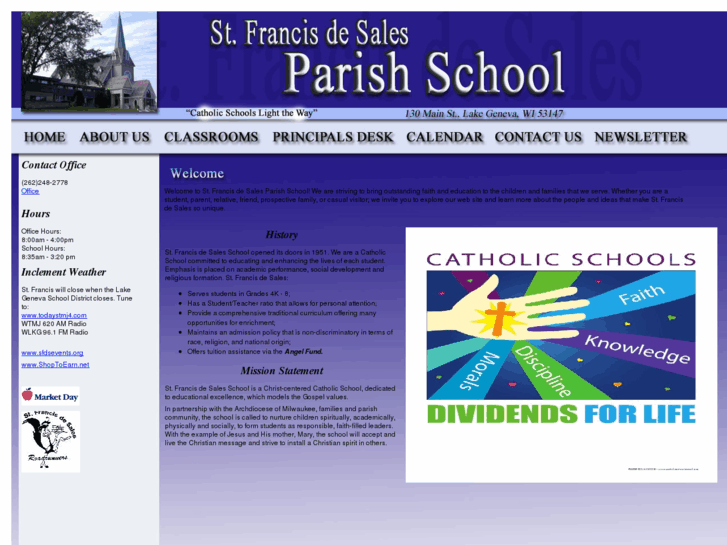This screenshot has height=545, width=727.
Task: Open the www.sfdsevents.org link
Action: (x=52, y=353)
